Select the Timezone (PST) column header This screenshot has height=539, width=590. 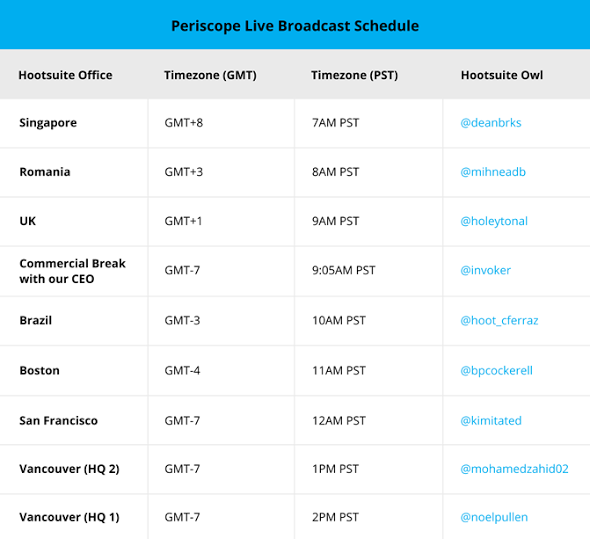tap(354, 75)
